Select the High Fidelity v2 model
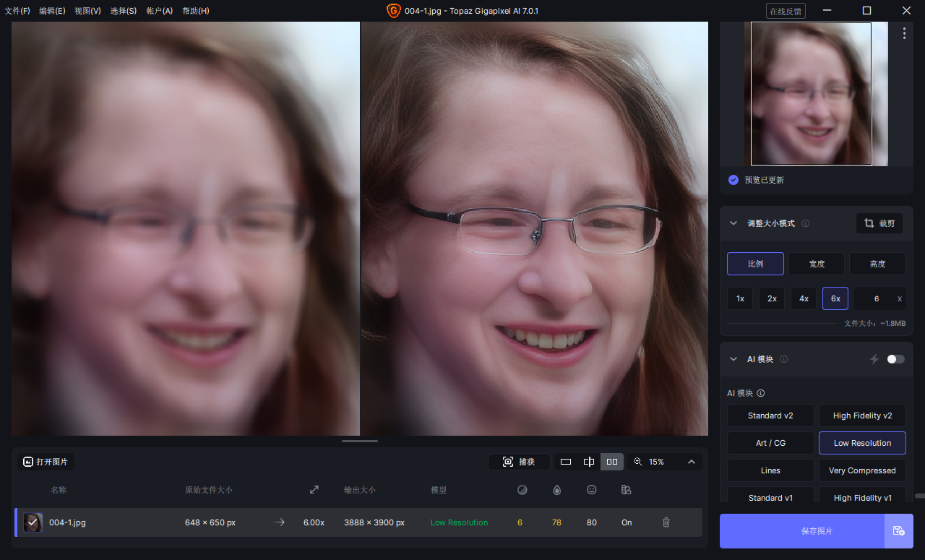The width and height of the screenshot is (925, 560). 862,415
